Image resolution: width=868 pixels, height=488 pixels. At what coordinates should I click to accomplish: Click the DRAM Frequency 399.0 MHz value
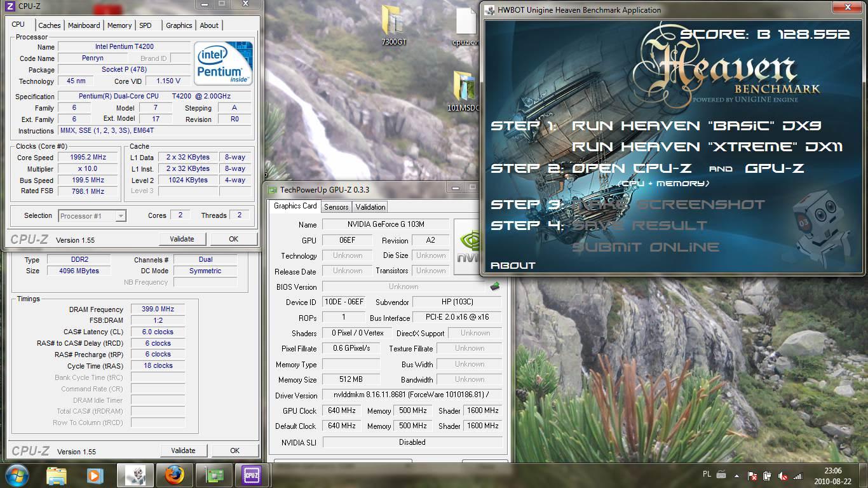tap(158, 309)
